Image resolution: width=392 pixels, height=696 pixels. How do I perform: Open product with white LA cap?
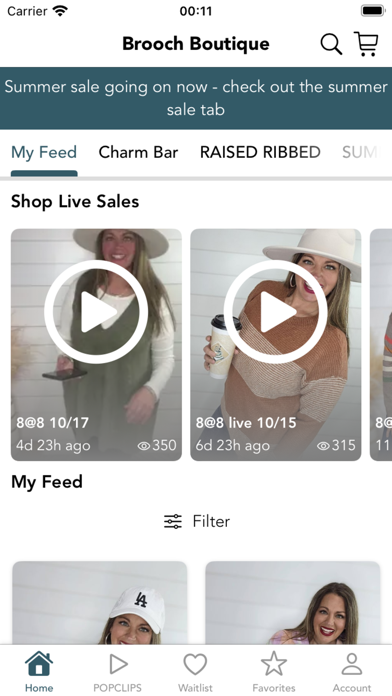[99, 603]
